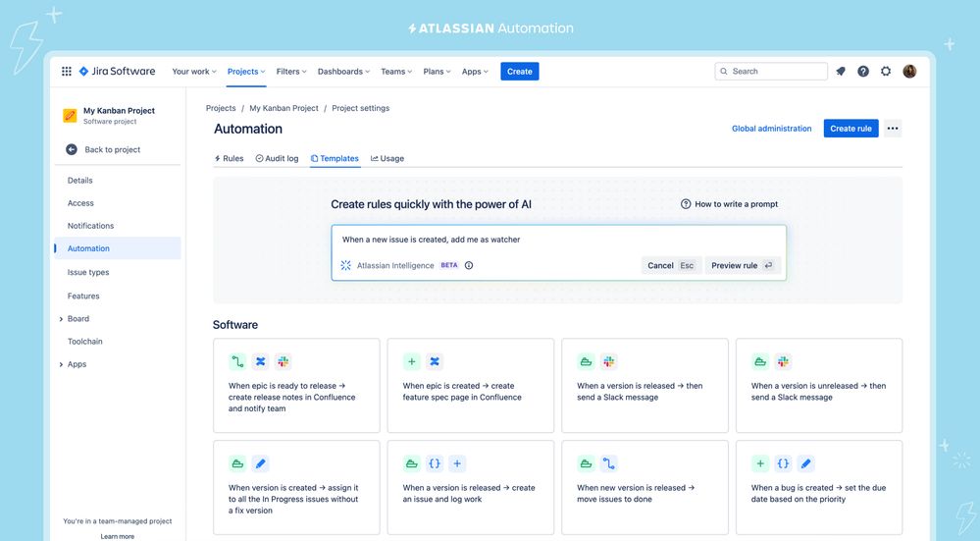980x541 pixels.
Task: Click the Slack icon in version is unreleased card
Action: tap(783, 361)
